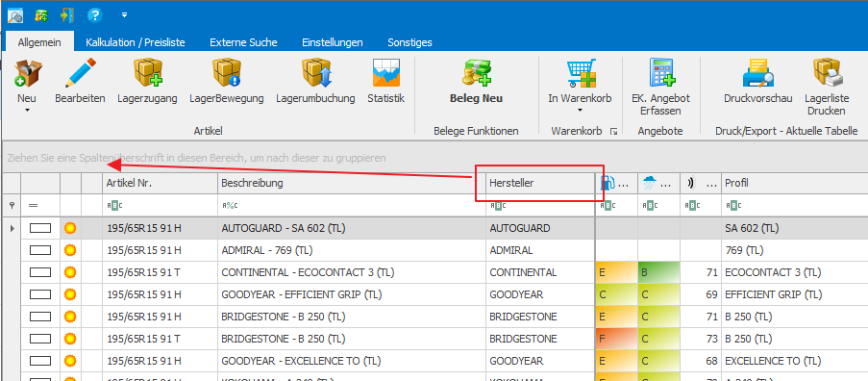
Task: Open the Externe Suche tab
Action: [x=243, y=42]
